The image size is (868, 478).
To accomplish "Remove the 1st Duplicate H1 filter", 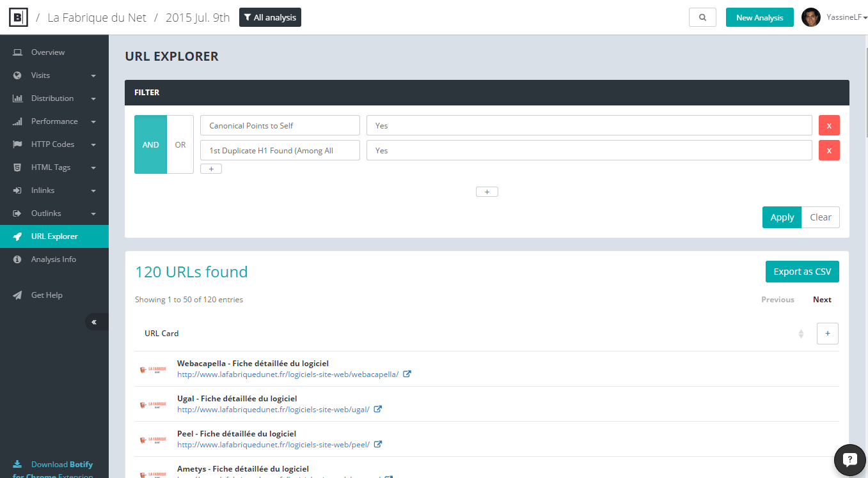I will 829,150.
